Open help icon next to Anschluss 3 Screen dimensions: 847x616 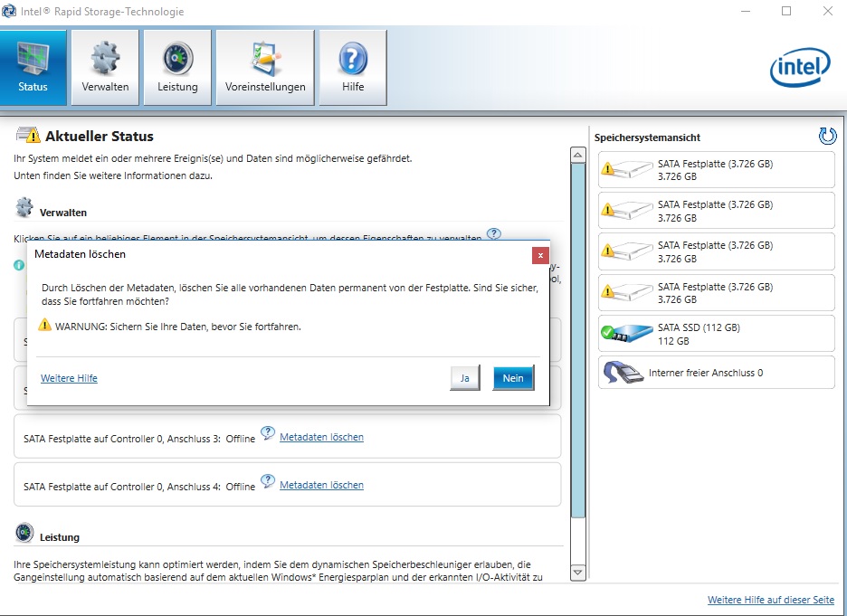(267, 433)
